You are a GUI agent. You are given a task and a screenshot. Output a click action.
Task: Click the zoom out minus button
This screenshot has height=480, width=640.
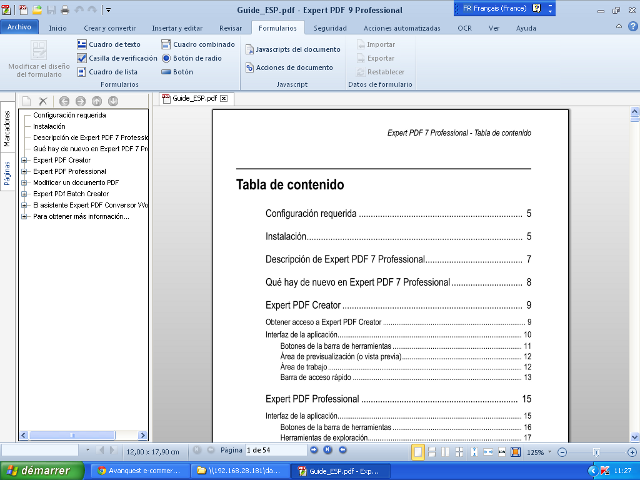[x=562, y=452]
